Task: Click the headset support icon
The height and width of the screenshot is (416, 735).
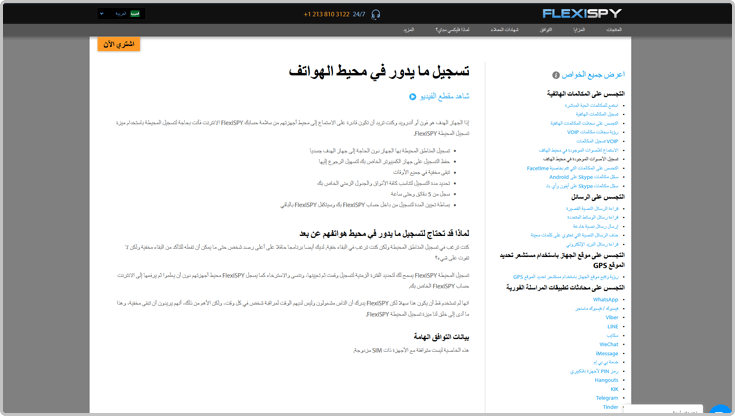Action: coord(375,15)
